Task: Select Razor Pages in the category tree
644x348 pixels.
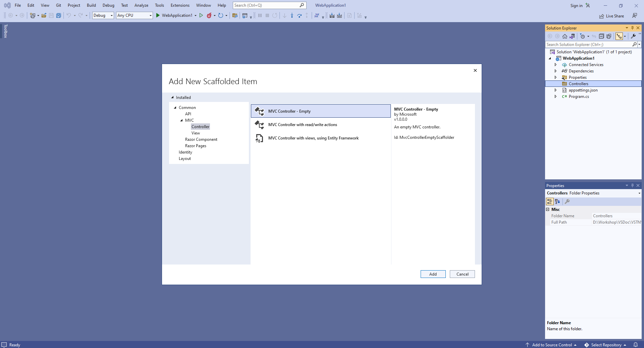Action: [x=196, y=146]
